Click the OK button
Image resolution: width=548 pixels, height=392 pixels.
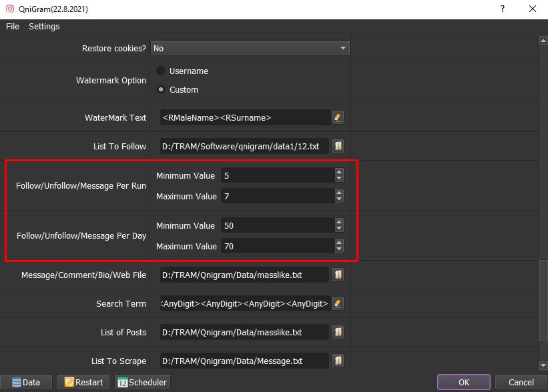pyautogui.click(x=464, y=382)
